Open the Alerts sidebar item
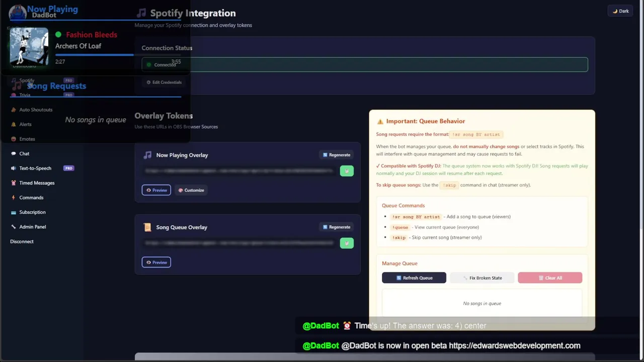The width and height of the screenshot is (644, 362). [x=25, y=124]
